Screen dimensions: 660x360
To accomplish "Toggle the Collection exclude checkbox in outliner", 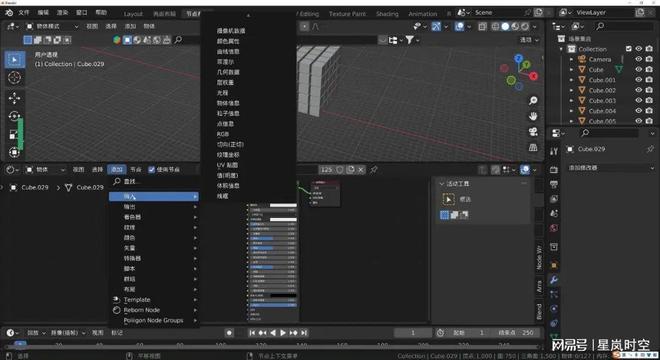I will click(628, 49).
